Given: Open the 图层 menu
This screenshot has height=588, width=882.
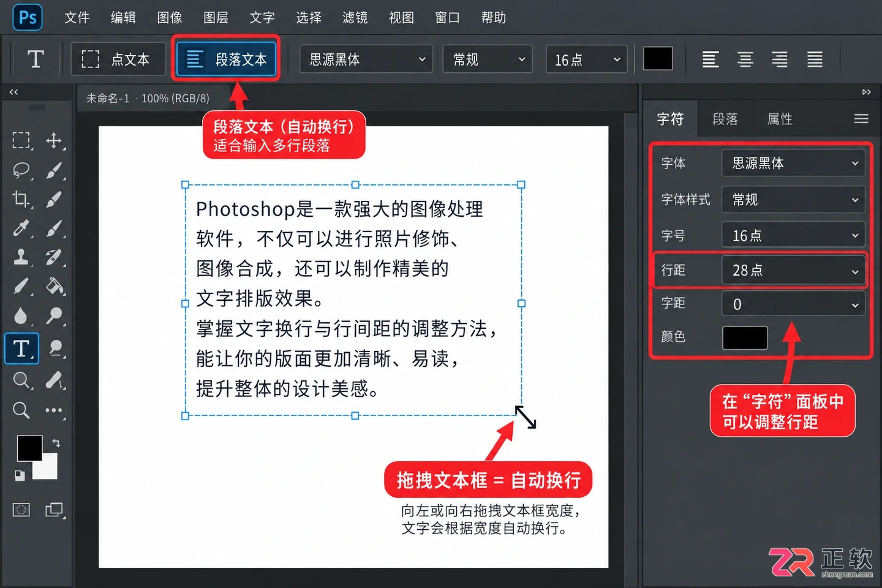Looking at the screenshot, I should [216, 18].
